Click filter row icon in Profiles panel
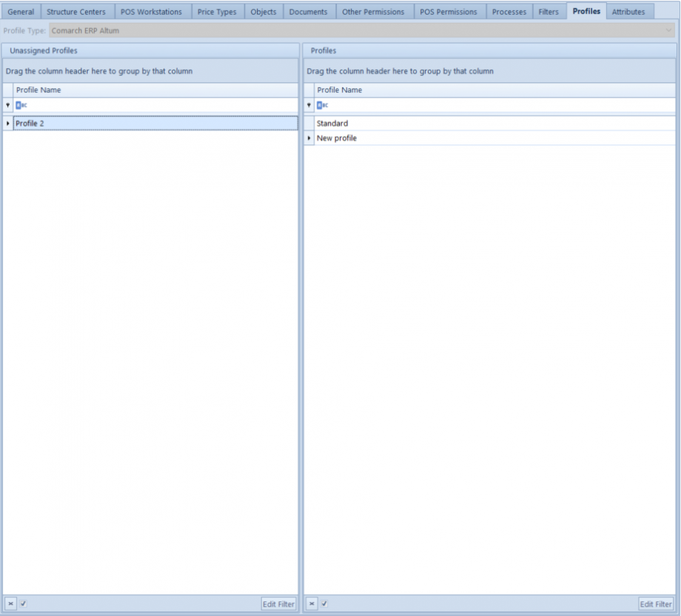681x616 pixels. point(309,105)
